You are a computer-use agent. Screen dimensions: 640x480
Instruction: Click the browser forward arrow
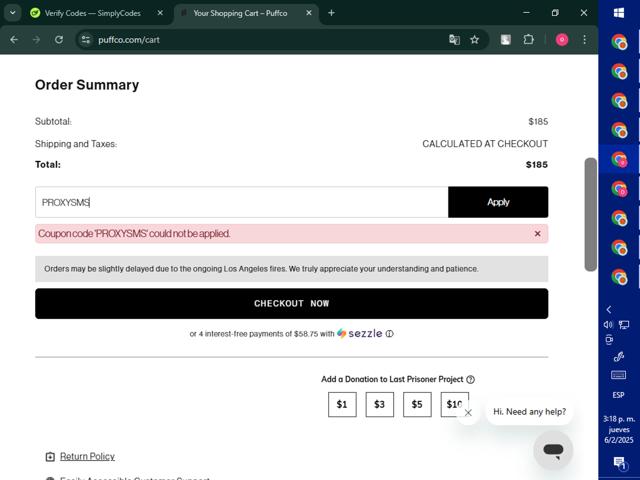coord(36,40)
